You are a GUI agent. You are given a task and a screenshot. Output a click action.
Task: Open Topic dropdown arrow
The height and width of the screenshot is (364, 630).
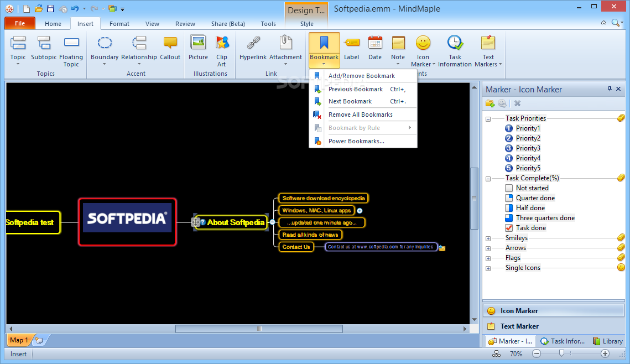pos(18,64)
